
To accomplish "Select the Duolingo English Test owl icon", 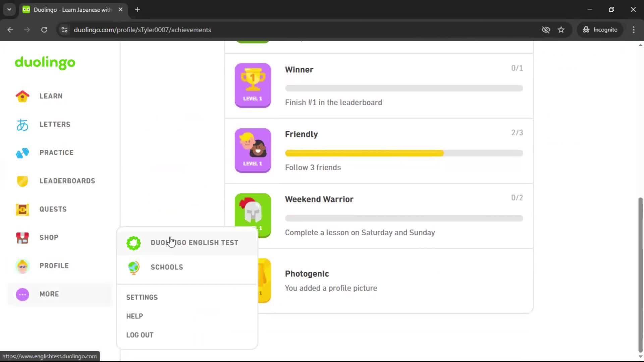I will (x=133, y=243).
